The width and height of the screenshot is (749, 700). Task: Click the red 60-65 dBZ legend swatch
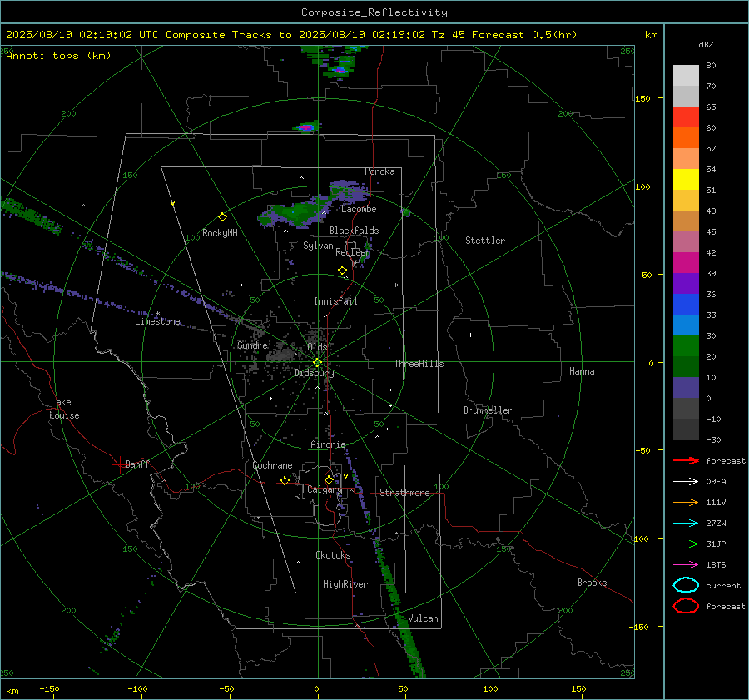(x=686, y=117)
